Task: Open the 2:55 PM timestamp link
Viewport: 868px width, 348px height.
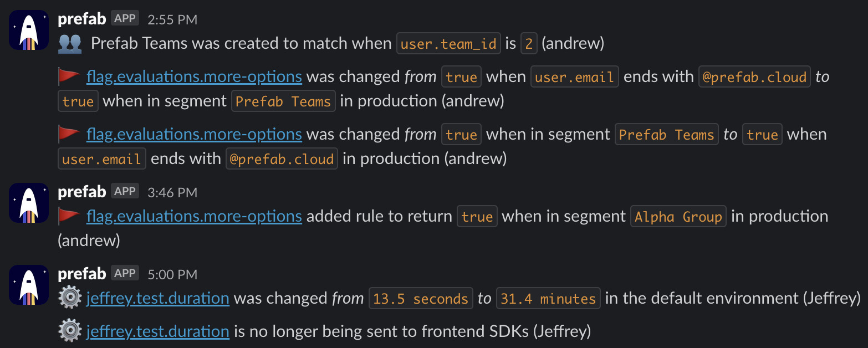Action: 172,19
